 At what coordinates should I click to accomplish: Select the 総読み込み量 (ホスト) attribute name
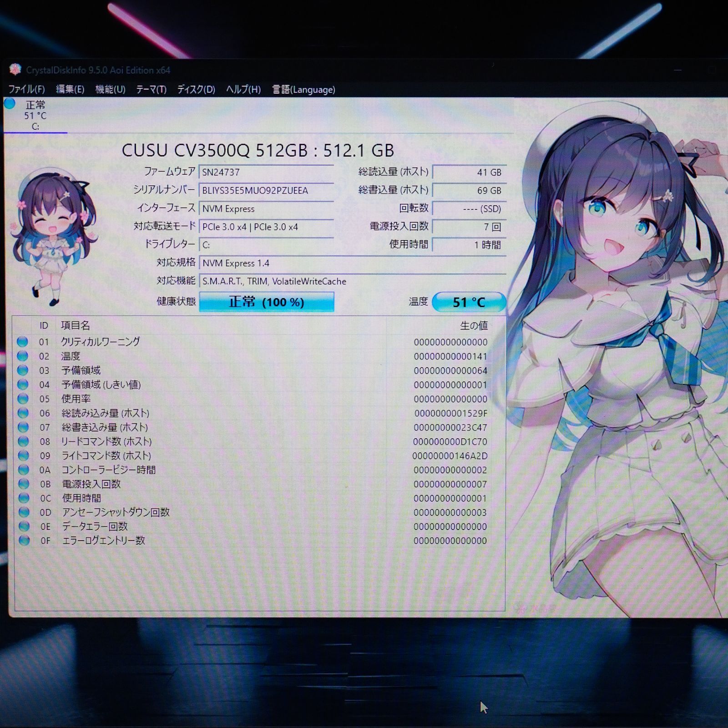click(x=106, y=413)
